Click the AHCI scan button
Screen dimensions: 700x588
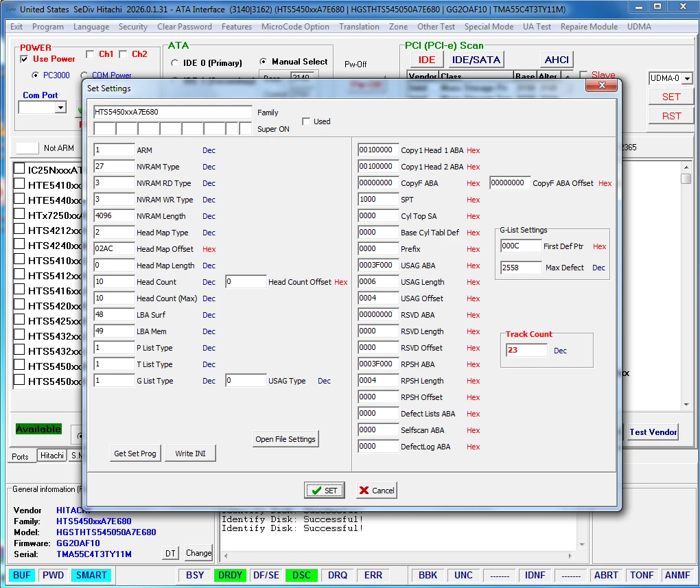click(557, 60)
